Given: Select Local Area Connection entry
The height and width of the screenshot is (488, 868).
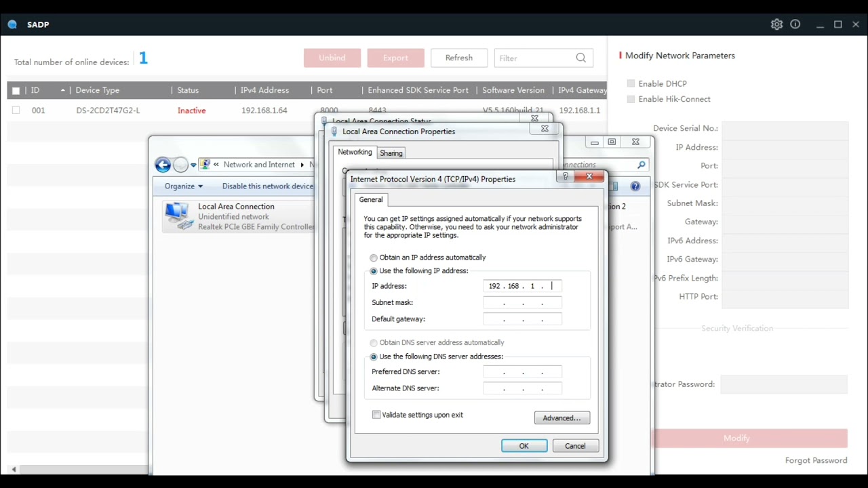Looking at the screenshot, I should click(239, 216).
